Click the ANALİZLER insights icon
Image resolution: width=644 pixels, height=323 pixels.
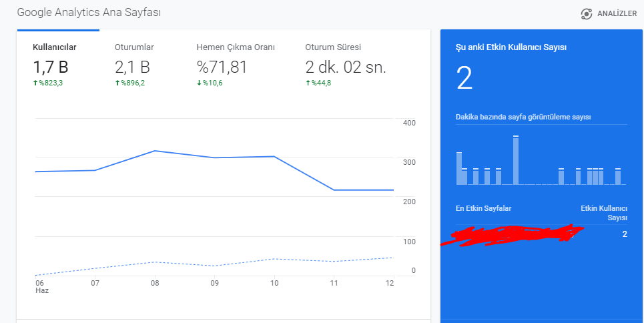[587, 14]
